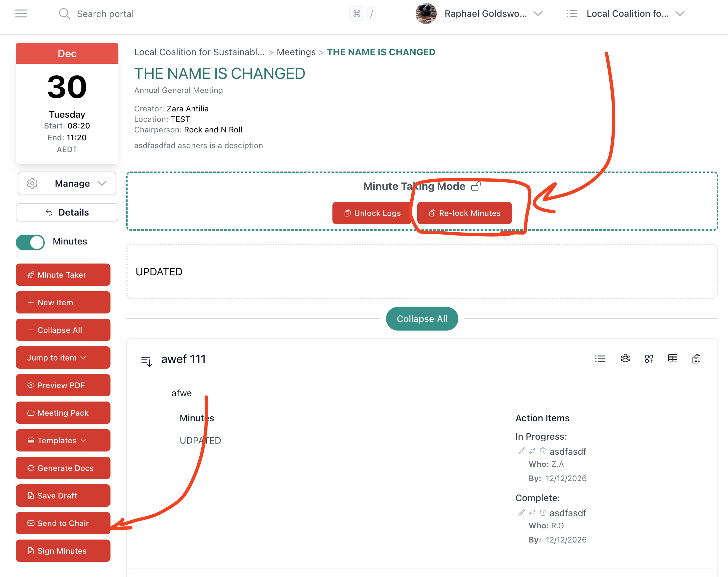Go to Meetings breadcrumb

coord(296,52)
